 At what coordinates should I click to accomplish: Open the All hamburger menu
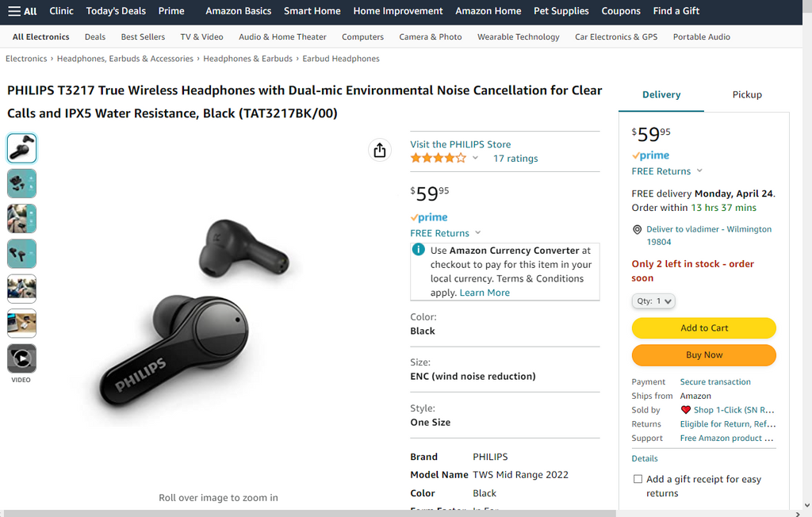pos(22,11)
